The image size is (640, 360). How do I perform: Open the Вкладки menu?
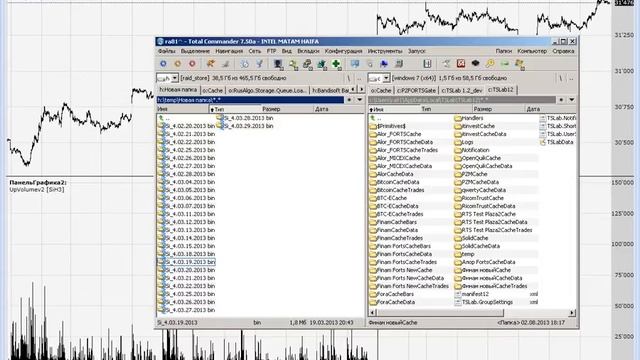coord(308,51)
